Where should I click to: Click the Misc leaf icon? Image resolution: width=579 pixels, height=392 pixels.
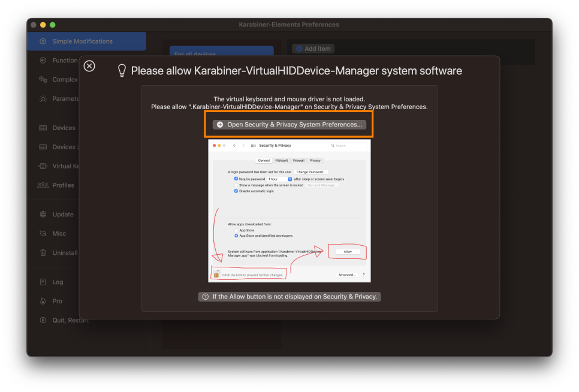[x=43, y=234]
